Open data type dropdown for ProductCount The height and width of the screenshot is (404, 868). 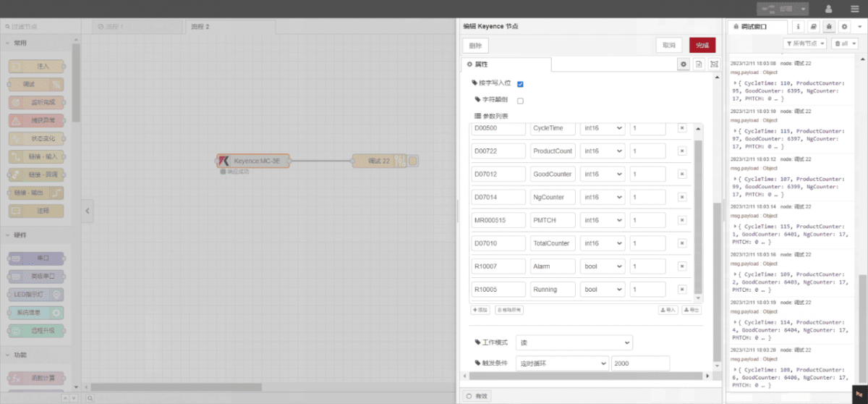click(x=603, y=151)
